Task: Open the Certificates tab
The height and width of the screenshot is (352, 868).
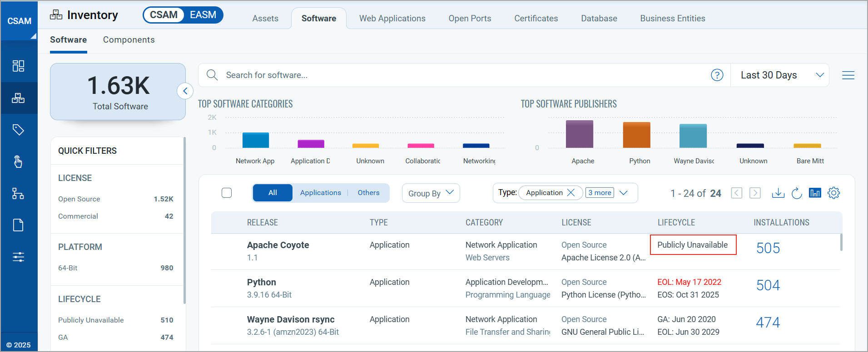Action: pyautogui.click(x=536, y=19)
